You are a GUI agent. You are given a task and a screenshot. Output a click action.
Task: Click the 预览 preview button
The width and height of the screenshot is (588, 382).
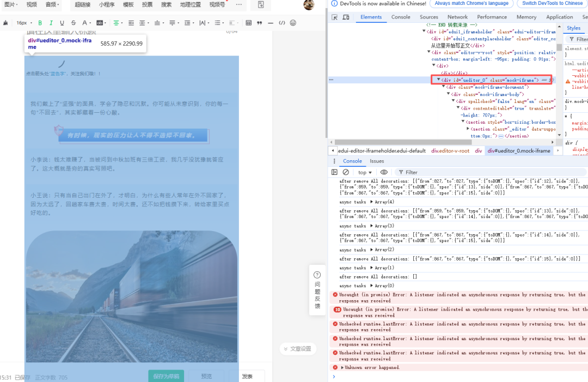[206, 376]
